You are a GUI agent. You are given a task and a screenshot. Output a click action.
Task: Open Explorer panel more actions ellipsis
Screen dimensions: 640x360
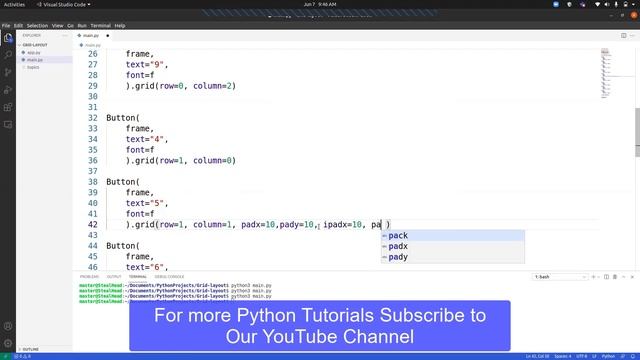(64, 36)
